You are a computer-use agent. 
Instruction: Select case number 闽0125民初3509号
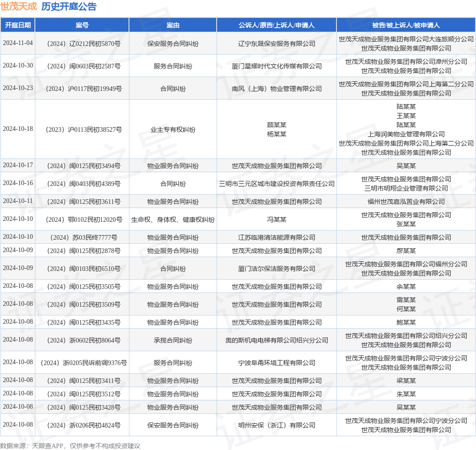pyautogui.click(x=84, y=304)
